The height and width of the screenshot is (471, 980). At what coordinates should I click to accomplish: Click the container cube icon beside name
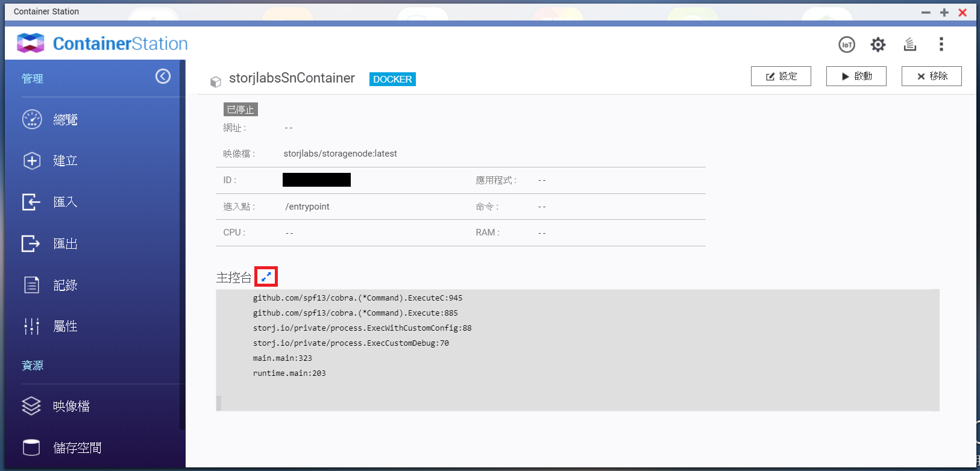click(215, 81)
